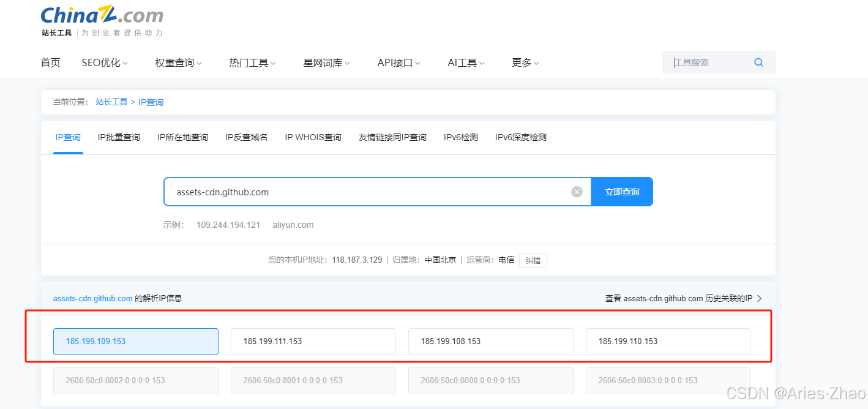The width and height of the screenshot is (868, 409).
Task: Click the search magnifier icon
Action: point(758,62)
